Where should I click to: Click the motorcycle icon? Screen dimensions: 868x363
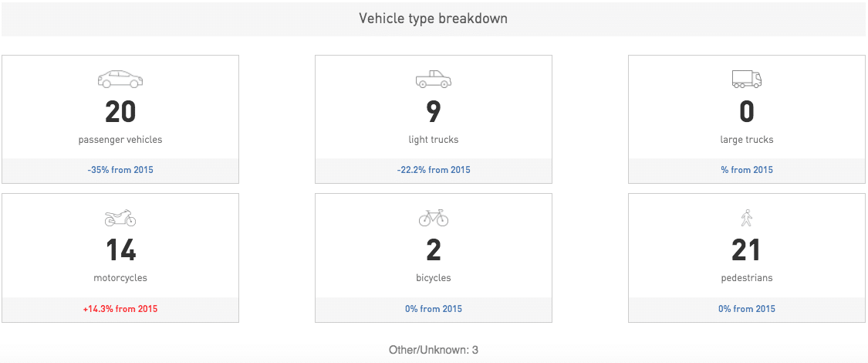120,218
